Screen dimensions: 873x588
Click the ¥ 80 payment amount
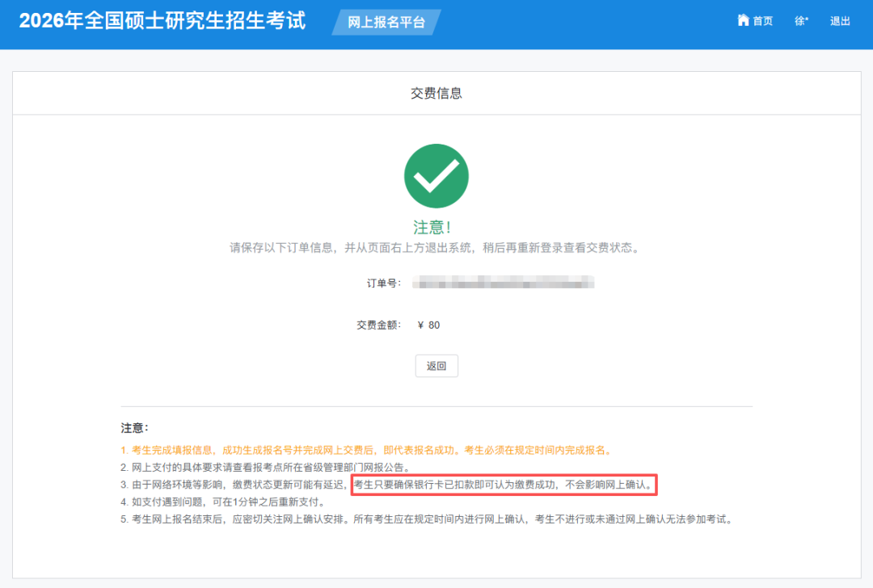[x=428, y=325]
